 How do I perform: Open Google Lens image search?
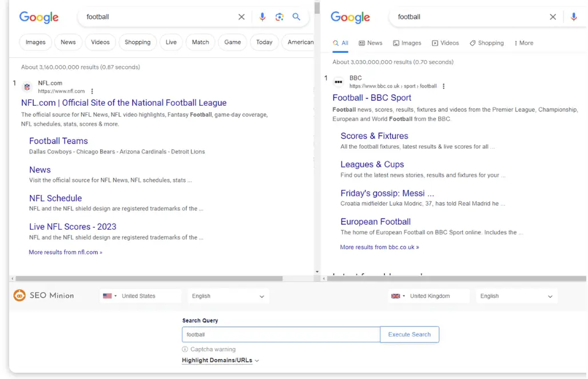click(x=279, y=17)
